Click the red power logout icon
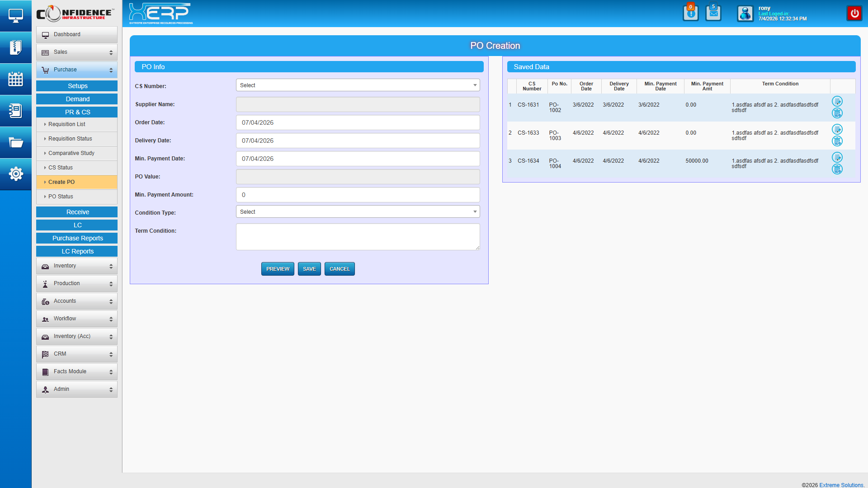Image resolution: width=868 pixels, height=488 pixels. point(854,13)
